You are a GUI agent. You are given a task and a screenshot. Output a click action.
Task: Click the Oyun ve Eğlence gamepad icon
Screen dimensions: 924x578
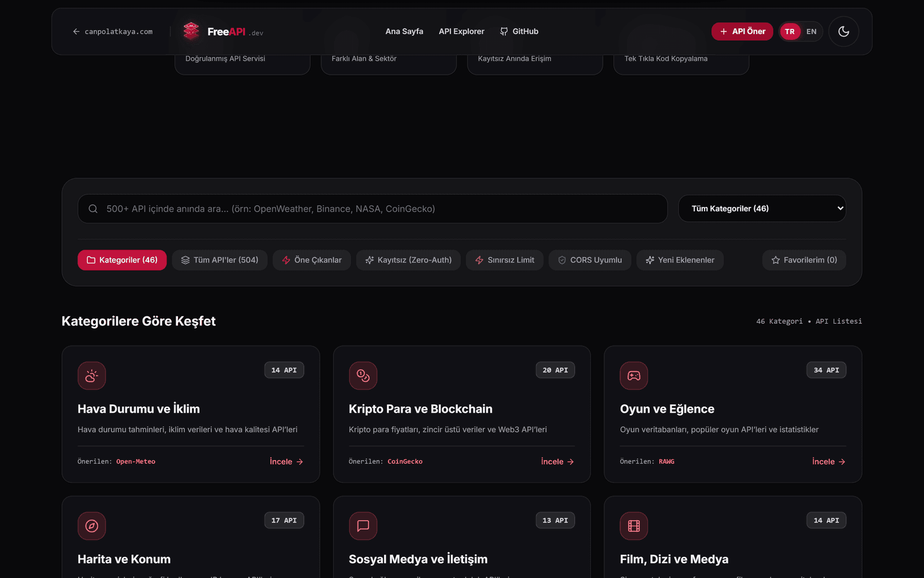(634, 376)
